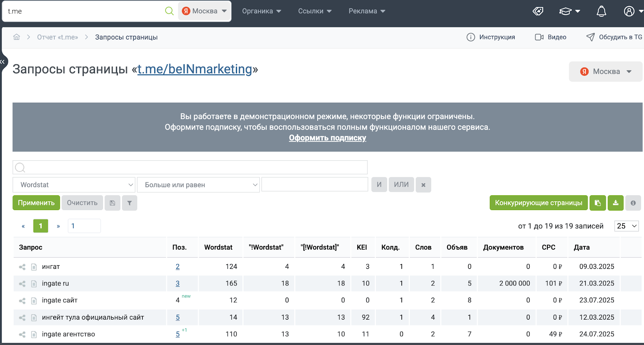Click the save filter floppy icon

pyautogui.click(x=112, y=203)
